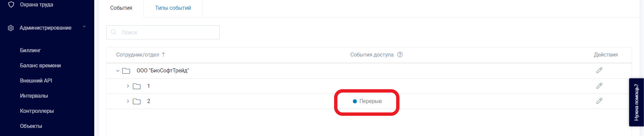
Task: Click the help icon next to События доступа
Action: pos(400,55)
